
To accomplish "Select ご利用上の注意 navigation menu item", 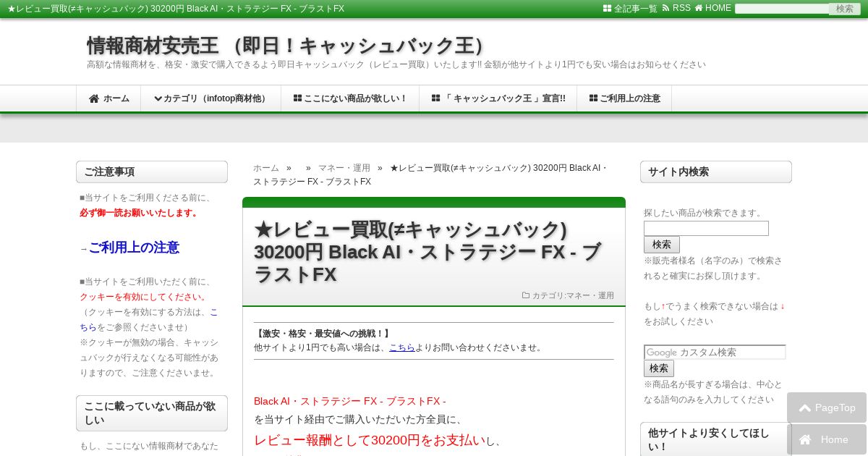I will [624, 98].
